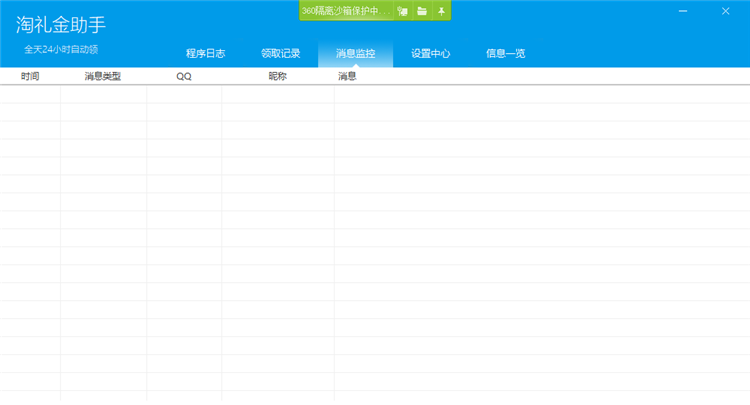Click the 昵称 column header

click(x=277, y=76)
